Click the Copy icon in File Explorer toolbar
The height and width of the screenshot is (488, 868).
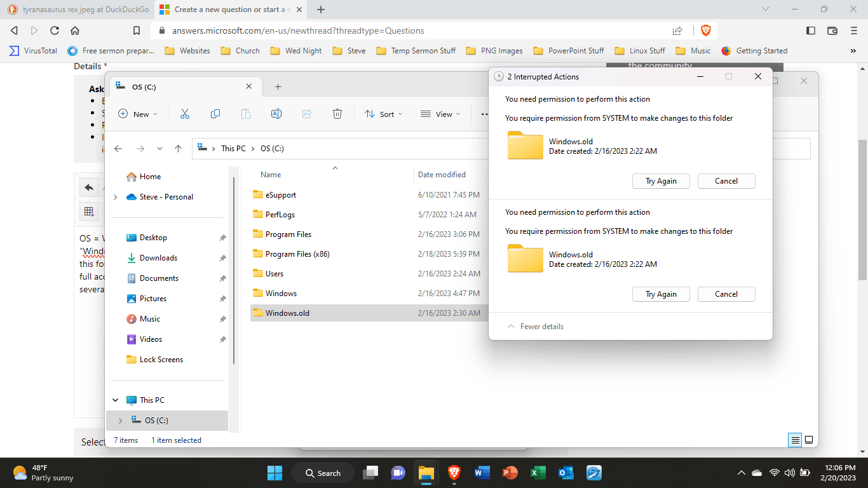(x=215, y=114)
